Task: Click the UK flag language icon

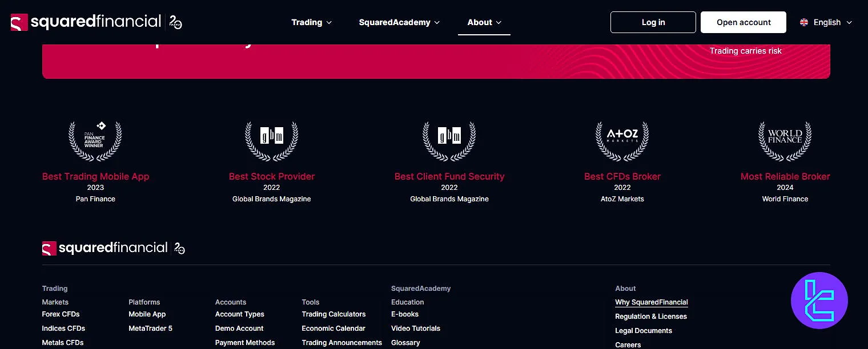Action: (804, 22)
